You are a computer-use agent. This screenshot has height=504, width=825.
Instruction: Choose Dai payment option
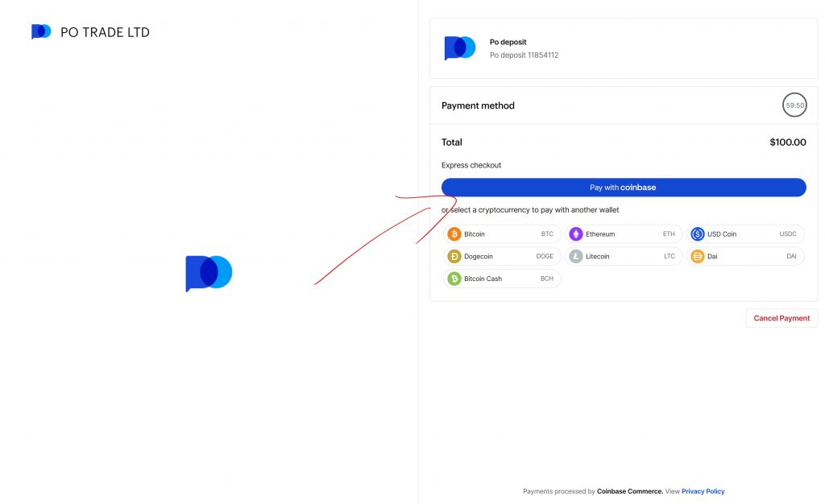click(x=745, y=257)
